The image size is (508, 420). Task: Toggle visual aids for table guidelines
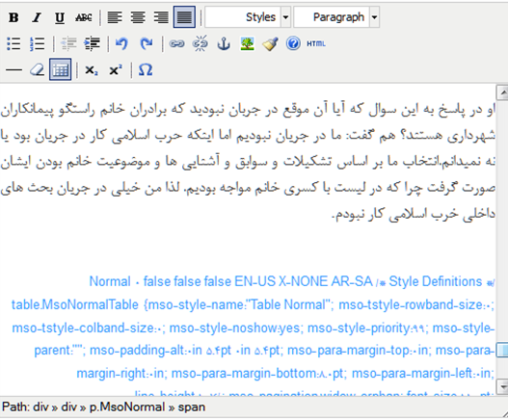pos(61,69)
